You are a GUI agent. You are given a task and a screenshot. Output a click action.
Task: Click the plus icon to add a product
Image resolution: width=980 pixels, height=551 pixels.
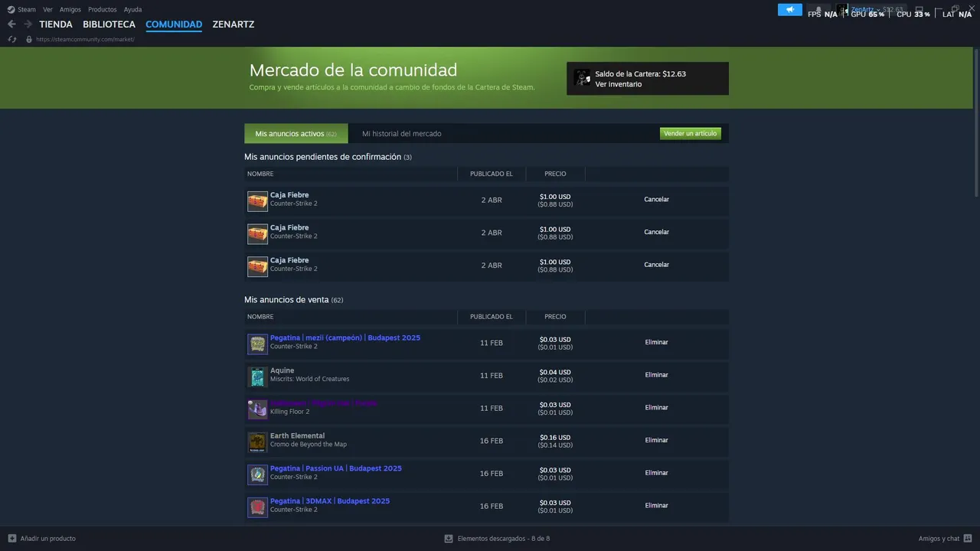click(11, 539)
